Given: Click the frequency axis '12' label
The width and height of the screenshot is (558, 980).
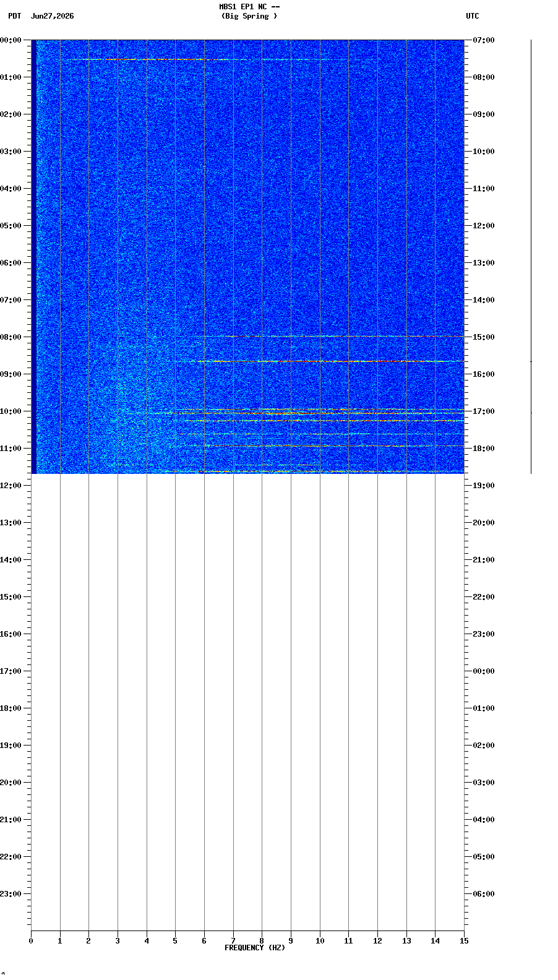Looking at the screenshot, I should 377,941.
